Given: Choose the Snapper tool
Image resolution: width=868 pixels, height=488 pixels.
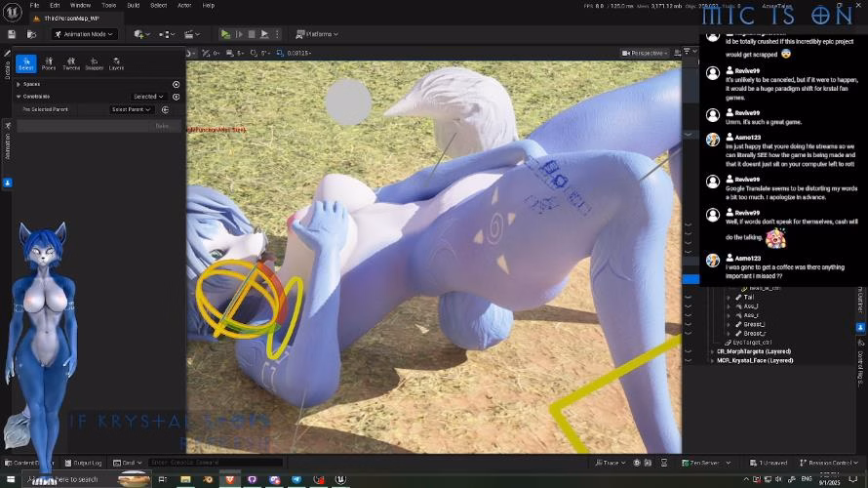Looking at the screenshot, I should pos(95,63).
